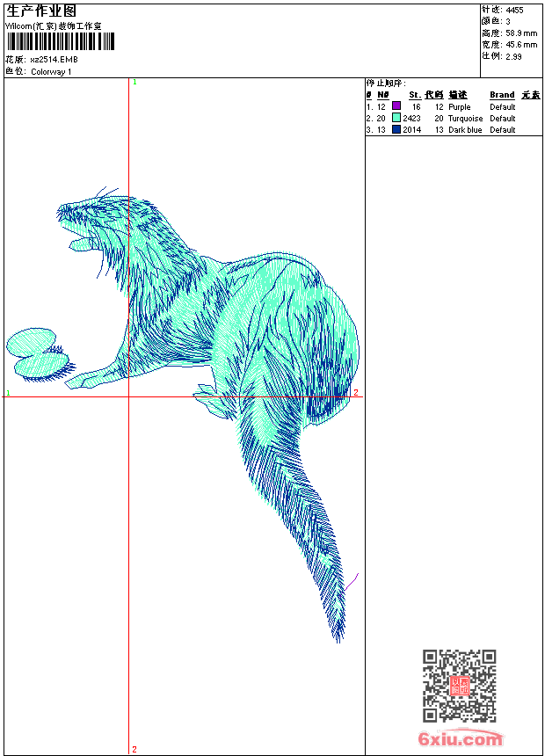Screen dimensions: 545x756
Task: Click the 描述 column header
Action: (x=458, y=95)
